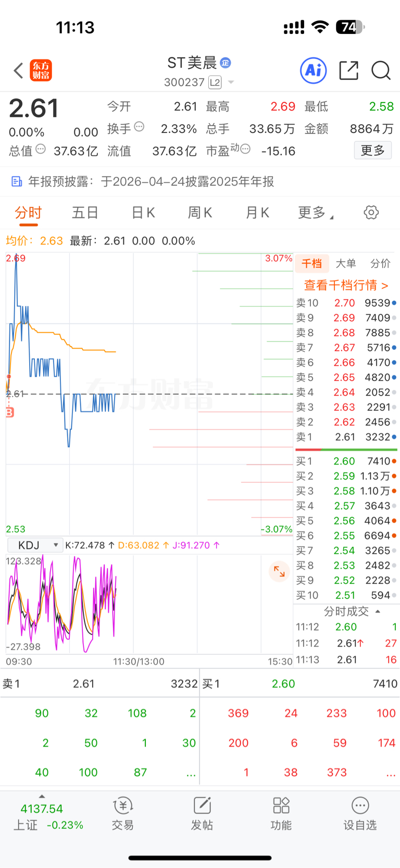The width and height of the screenshot is (400, 868).
Task: Select 买1 order book row 7410
Action: coord(346,461)
